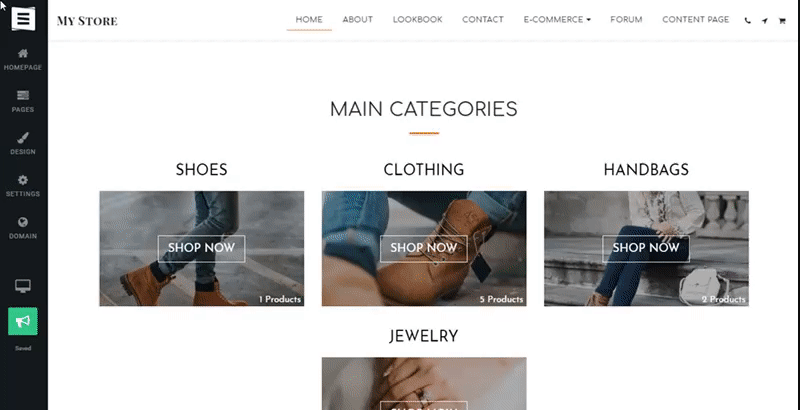Click the My Store logo link
The height and width of the screenshot is (410, 800).
tap(87, 21)
